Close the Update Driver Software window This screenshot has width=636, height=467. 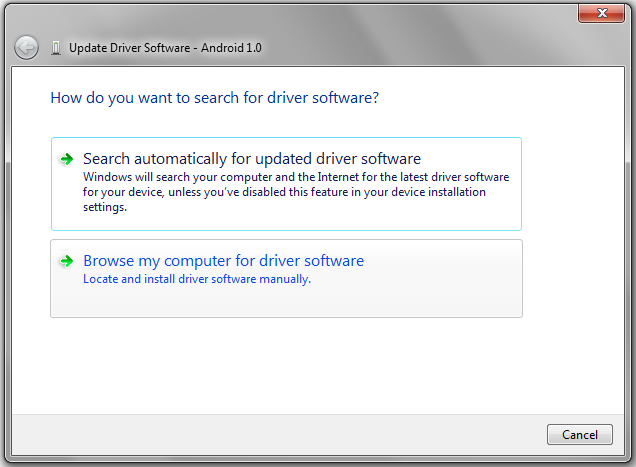602,13
